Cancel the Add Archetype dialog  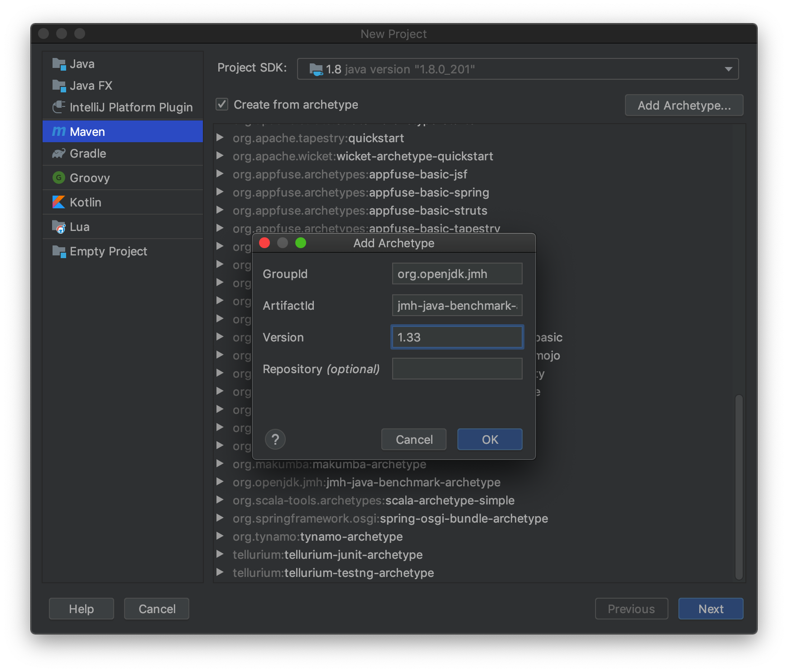tap(414, 439)
